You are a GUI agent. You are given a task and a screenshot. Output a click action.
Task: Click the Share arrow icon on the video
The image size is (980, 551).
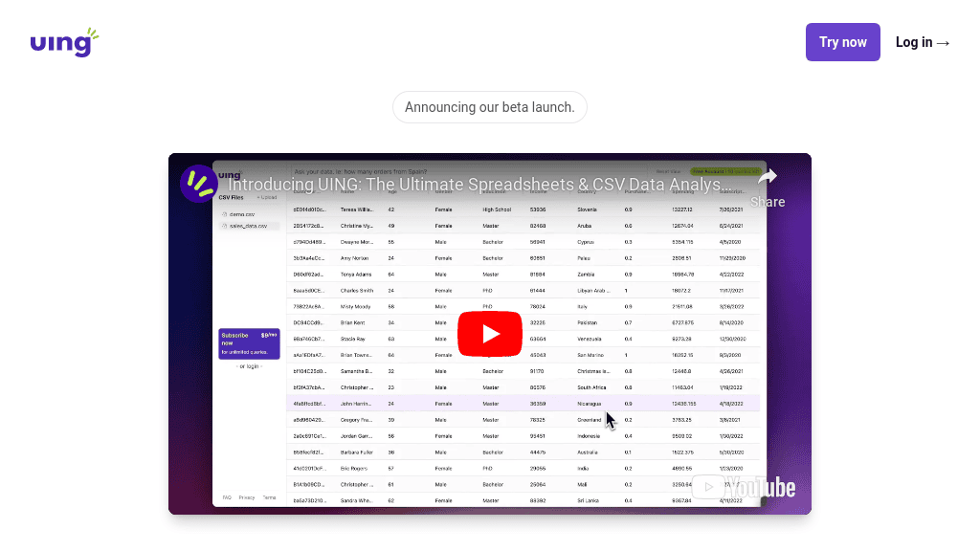point(768,177)
